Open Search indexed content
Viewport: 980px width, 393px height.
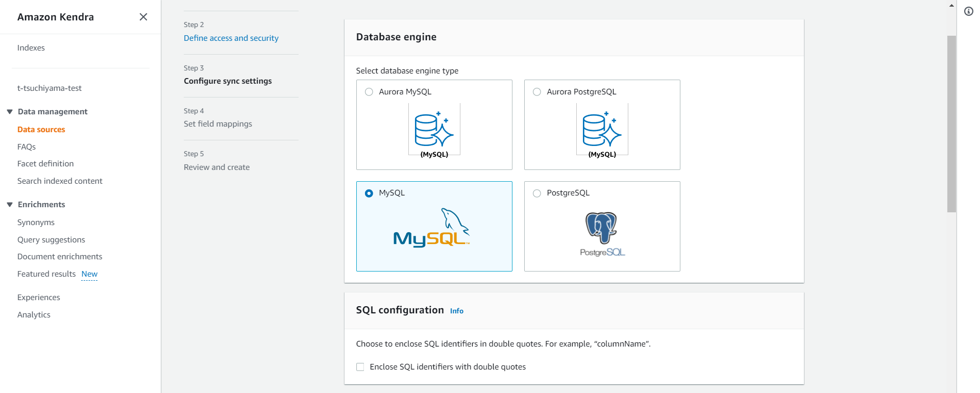pyautogui.click(x=60, y=181)
